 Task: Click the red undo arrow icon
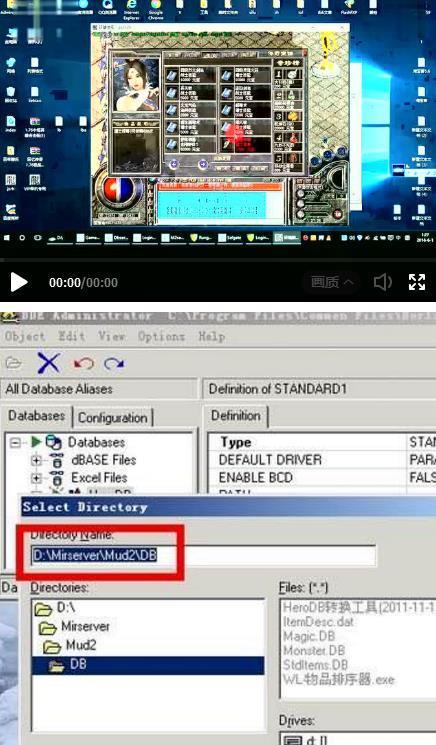click(83, 364)
